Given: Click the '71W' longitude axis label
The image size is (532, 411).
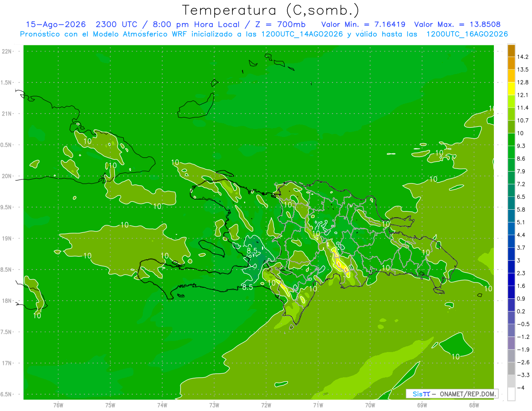Looking at the screenshot, I should pos(318,406).
